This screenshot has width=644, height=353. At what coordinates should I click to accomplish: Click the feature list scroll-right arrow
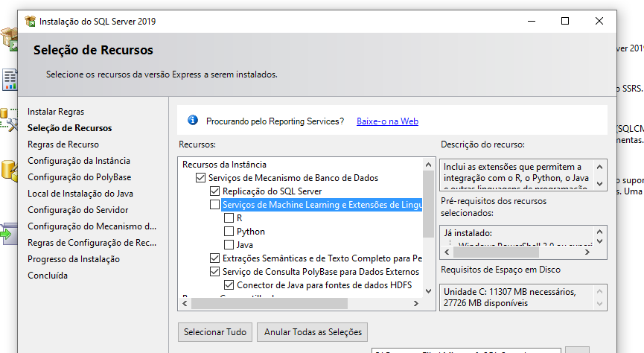(416, 303)
